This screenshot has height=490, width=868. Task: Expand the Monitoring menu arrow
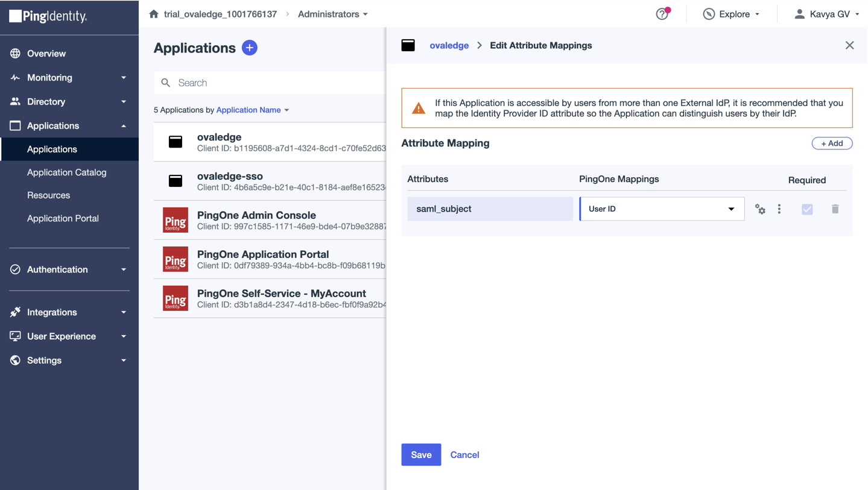[124, 78]
